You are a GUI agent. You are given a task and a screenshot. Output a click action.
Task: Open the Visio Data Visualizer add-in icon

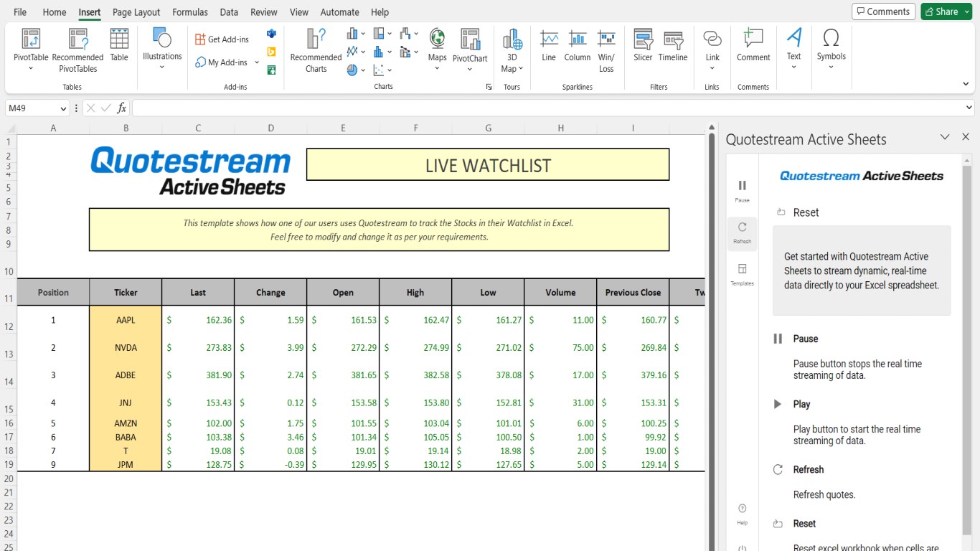271,34
